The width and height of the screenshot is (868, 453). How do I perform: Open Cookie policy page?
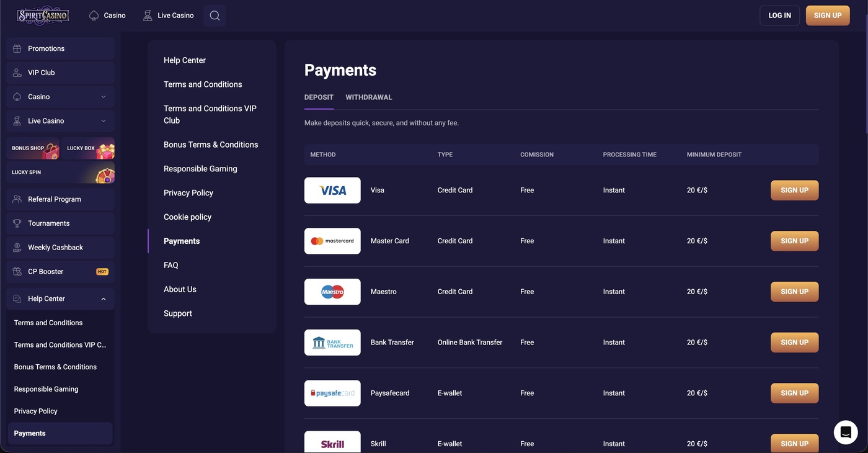tap(187, 217)
